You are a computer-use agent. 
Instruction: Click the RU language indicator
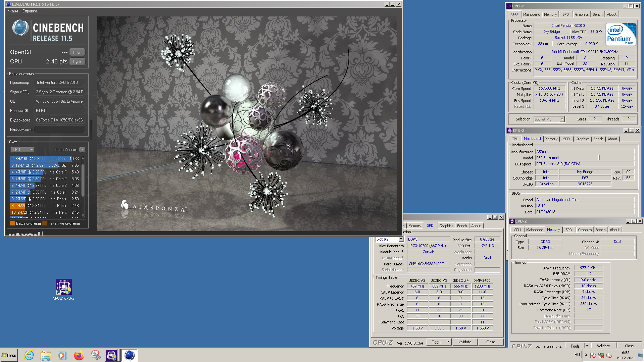(x=577, y=355)
